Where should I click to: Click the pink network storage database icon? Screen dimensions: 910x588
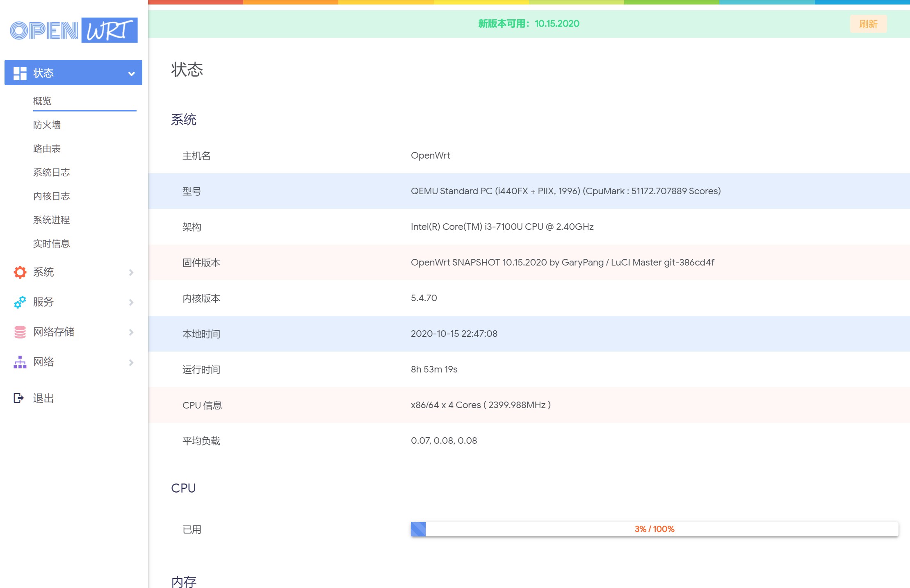point(20,332)
